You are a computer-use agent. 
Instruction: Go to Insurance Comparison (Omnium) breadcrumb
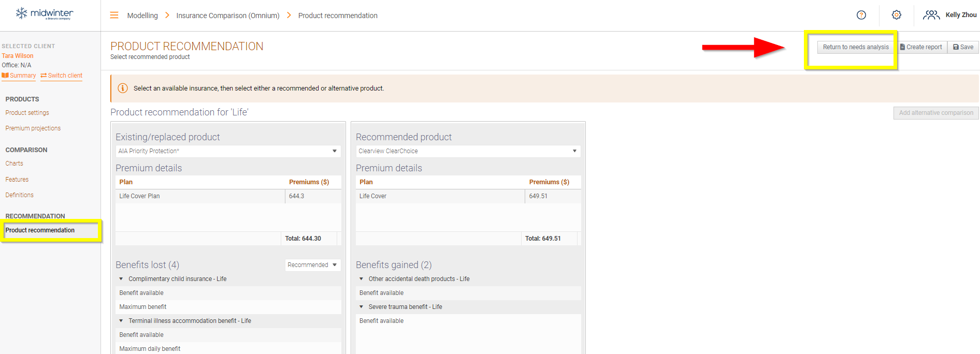[x=228, y=16]
